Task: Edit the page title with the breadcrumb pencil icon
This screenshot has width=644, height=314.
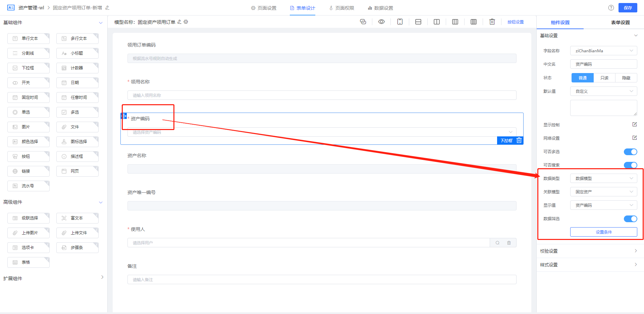Action: (x=107, y=8)
